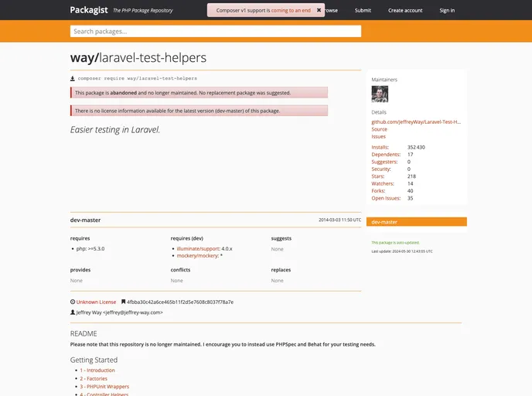Follow the 'coming to an end' link
The height and width of the screenshot is (396, 532).
[291, 11]
